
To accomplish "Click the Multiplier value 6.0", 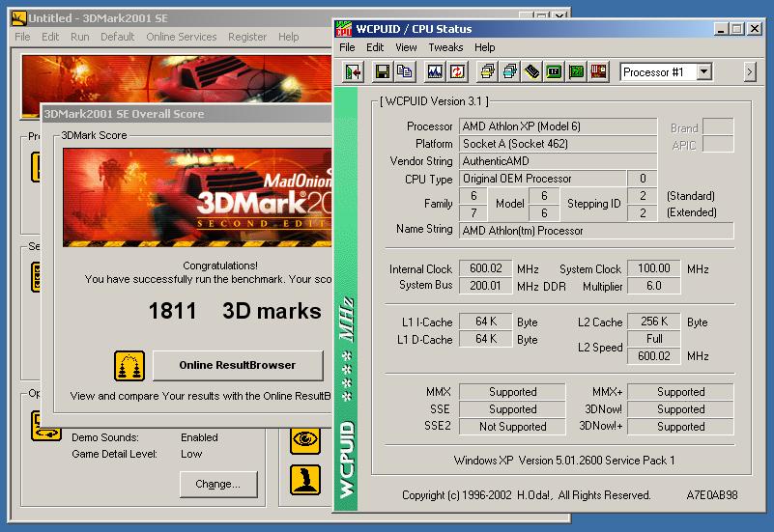I will coord(654,286).
